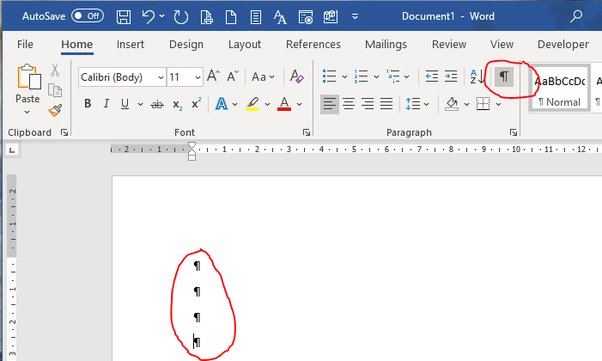
Task: Click the Undo arrow icon
Action: (148, 17)
